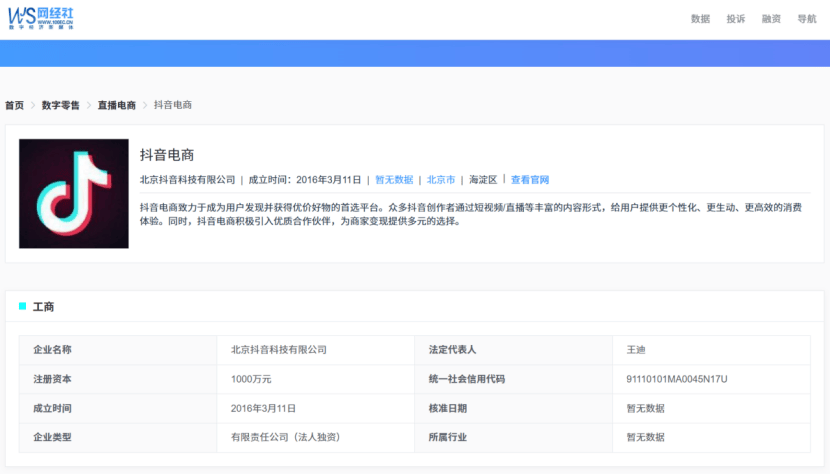Click the 91110101MA0045N17U code cell
Viewport: 830px width, 475px height.
click(x=711, y=379)
